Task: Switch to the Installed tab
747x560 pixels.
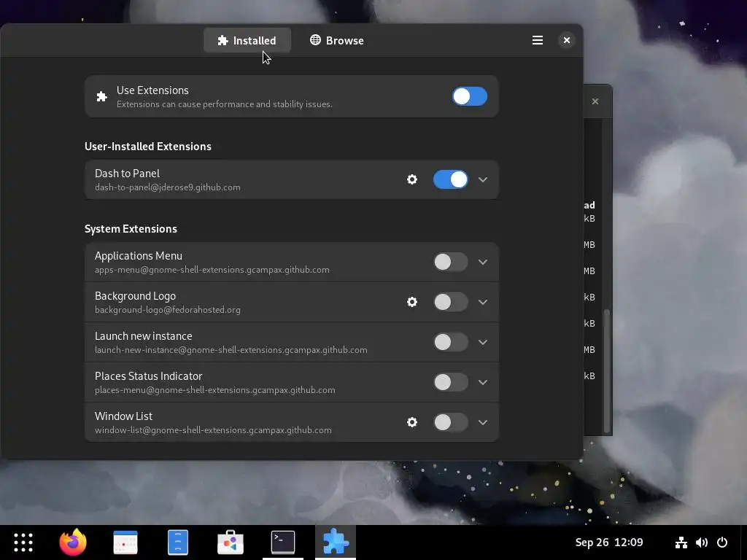Action: click(x=247, y=41)
